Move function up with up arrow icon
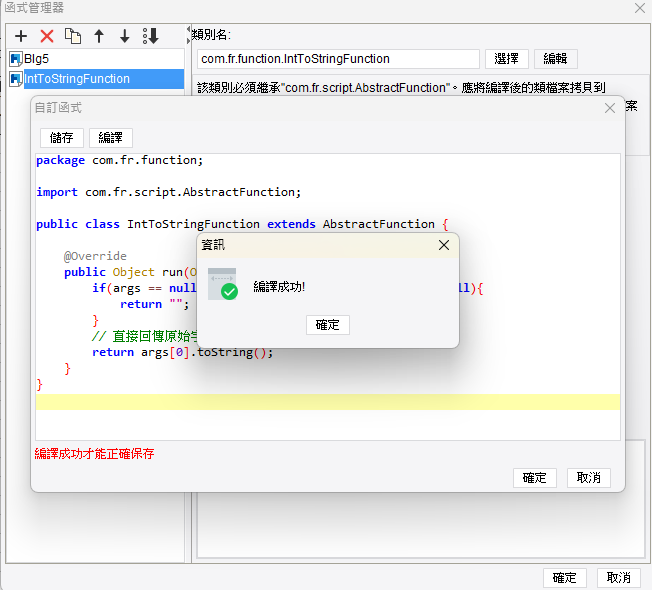Viewport: 652px width, 590px height. 99,36
